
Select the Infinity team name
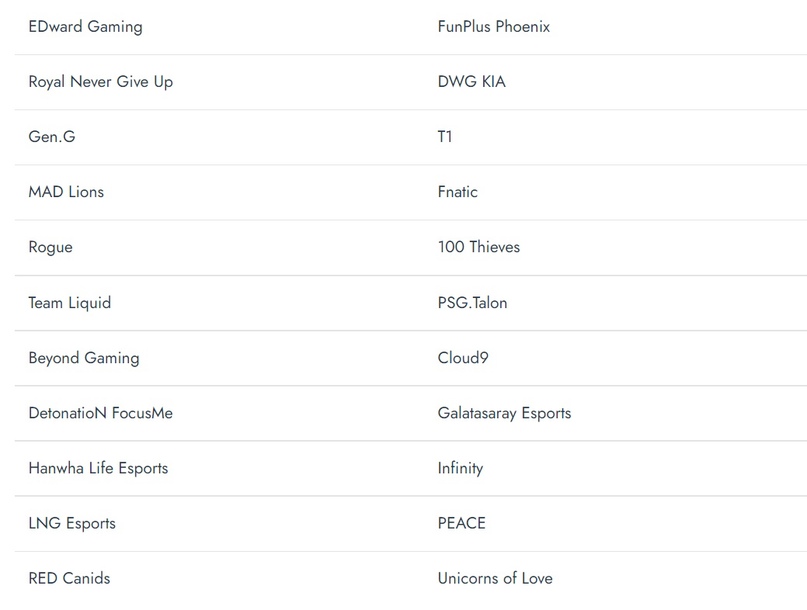pos(460,468)
